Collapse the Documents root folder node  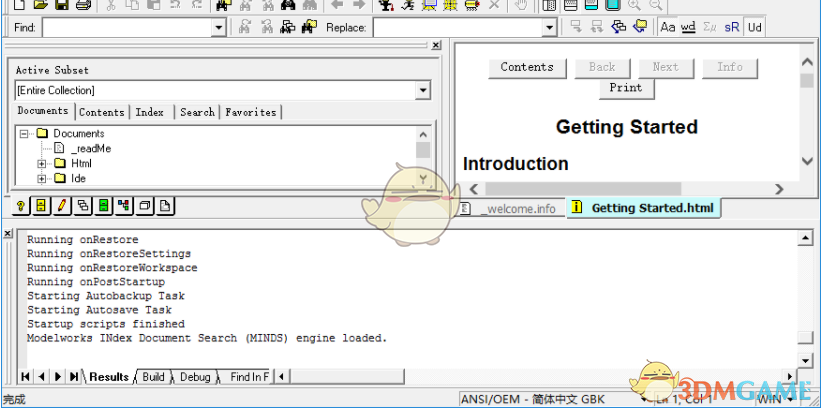point(24,134)
